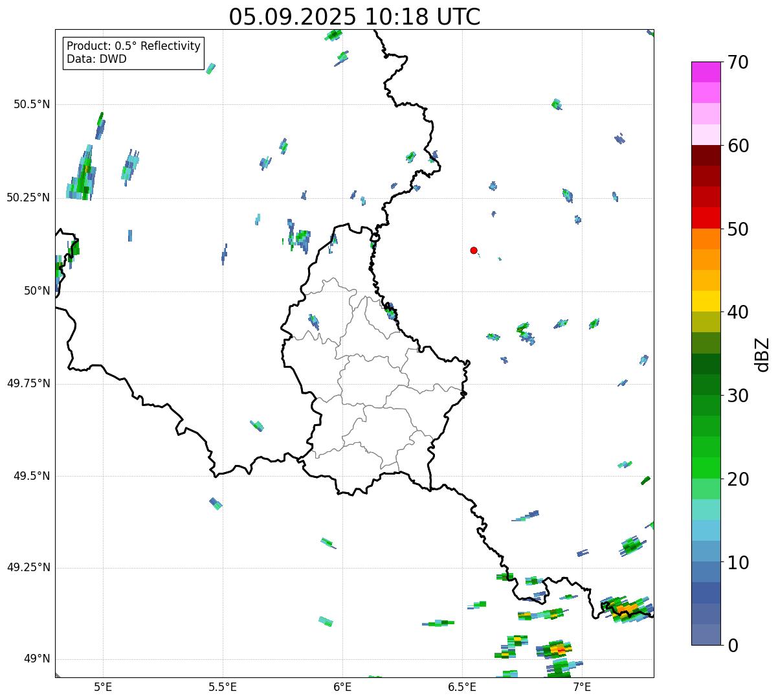Click the 49°N latitude label
Viewport: 778px width, 700px height.
tap(37, 659)
